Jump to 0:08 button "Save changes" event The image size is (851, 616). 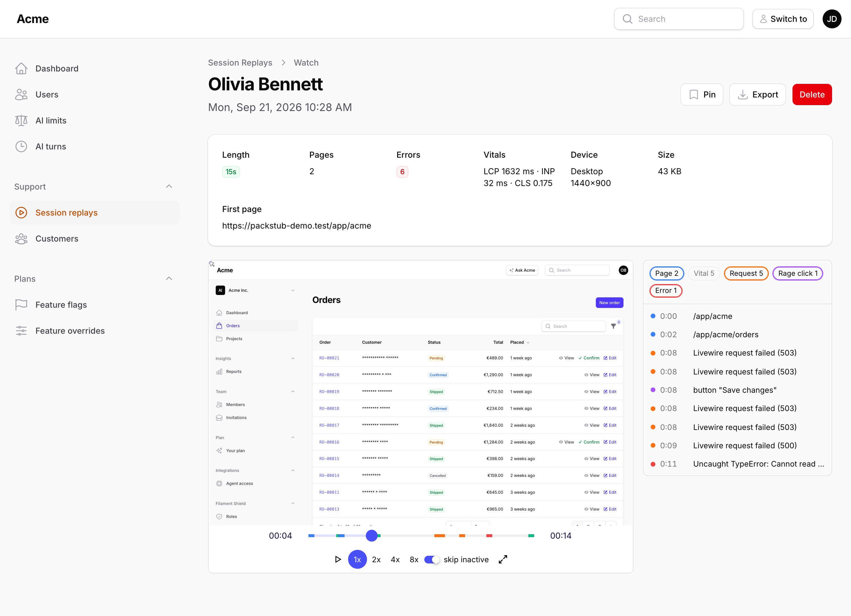(x=737, y=390)
